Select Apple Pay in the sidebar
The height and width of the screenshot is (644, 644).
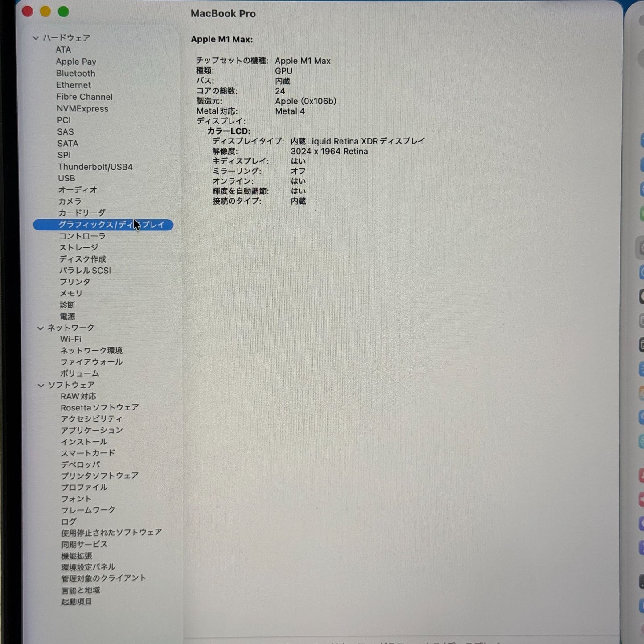tap(76, 62)
